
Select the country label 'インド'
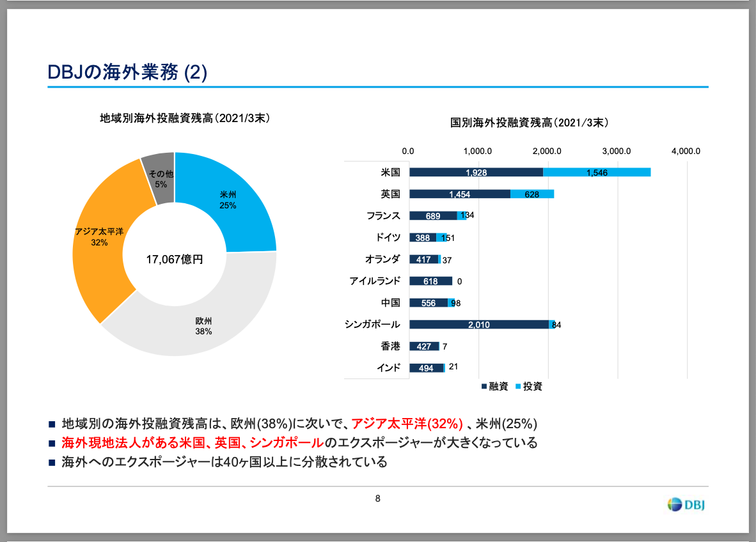[389, 368]
